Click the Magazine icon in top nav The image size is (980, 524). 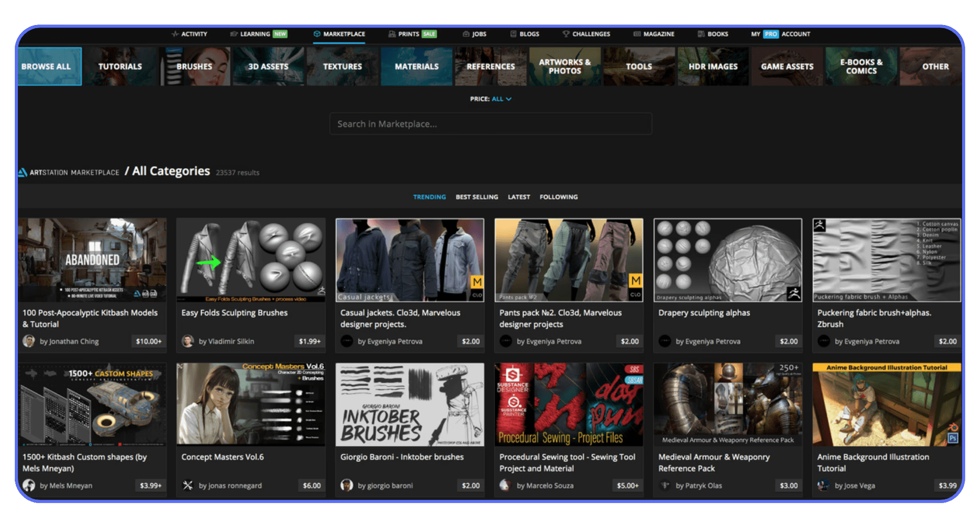click(637, 34)
